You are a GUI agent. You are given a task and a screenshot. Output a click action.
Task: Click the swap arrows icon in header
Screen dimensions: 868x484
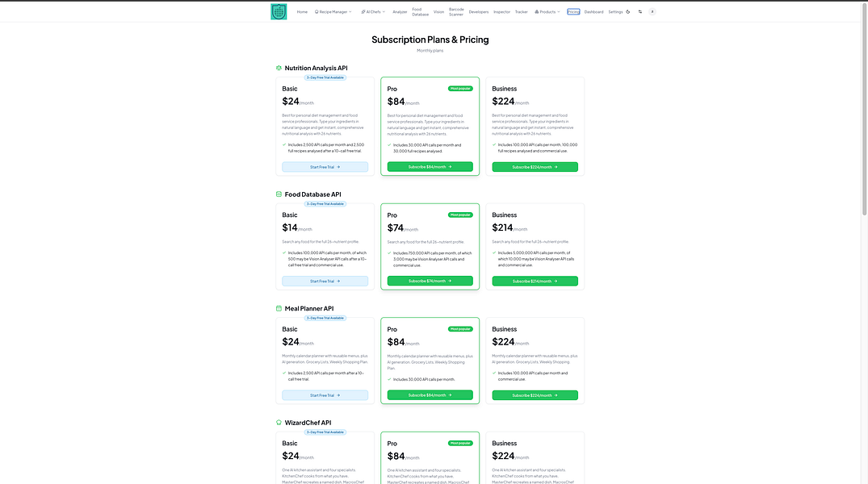tap(640, 11)
